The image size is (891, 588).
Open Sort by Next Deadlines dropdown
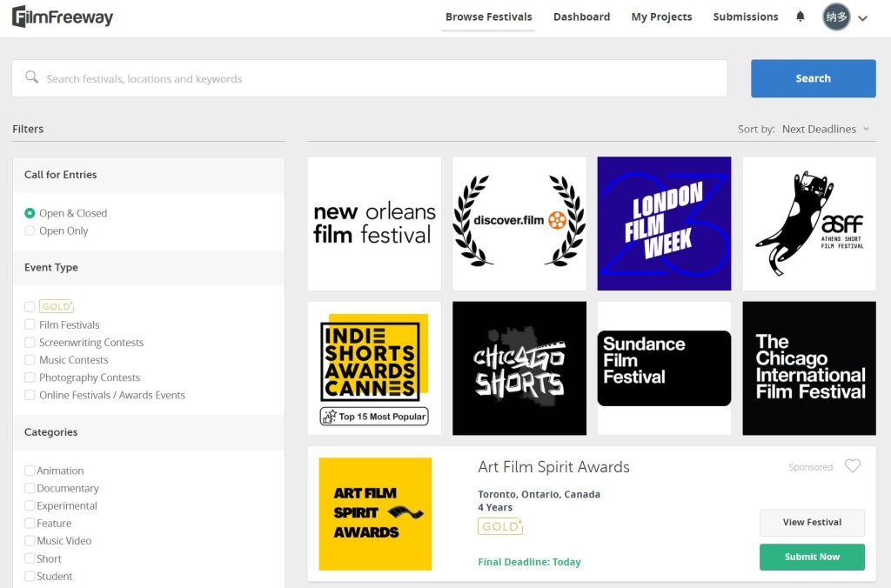pyautogui.click(x=826, y=129)
